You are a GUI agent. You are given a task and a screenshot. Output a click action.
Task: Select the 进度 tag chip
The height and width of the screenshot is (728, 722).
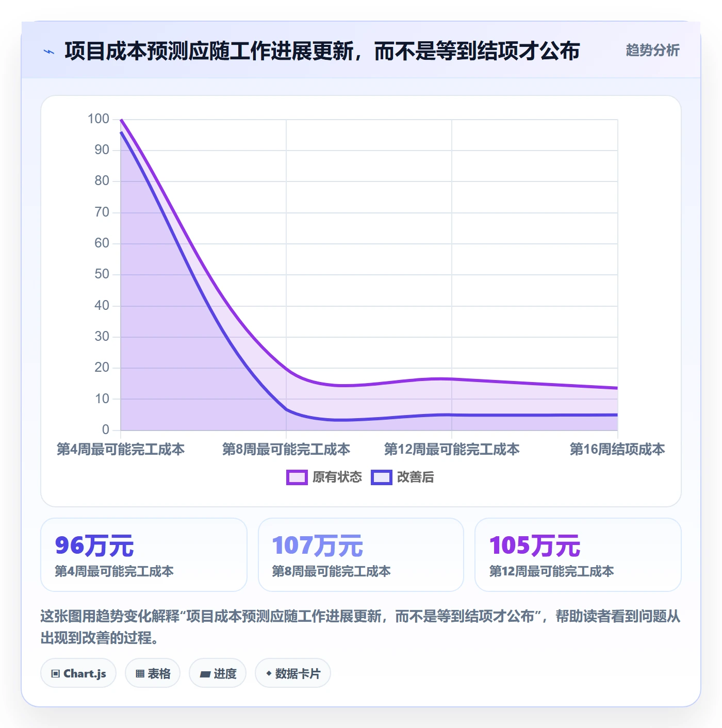218,673
